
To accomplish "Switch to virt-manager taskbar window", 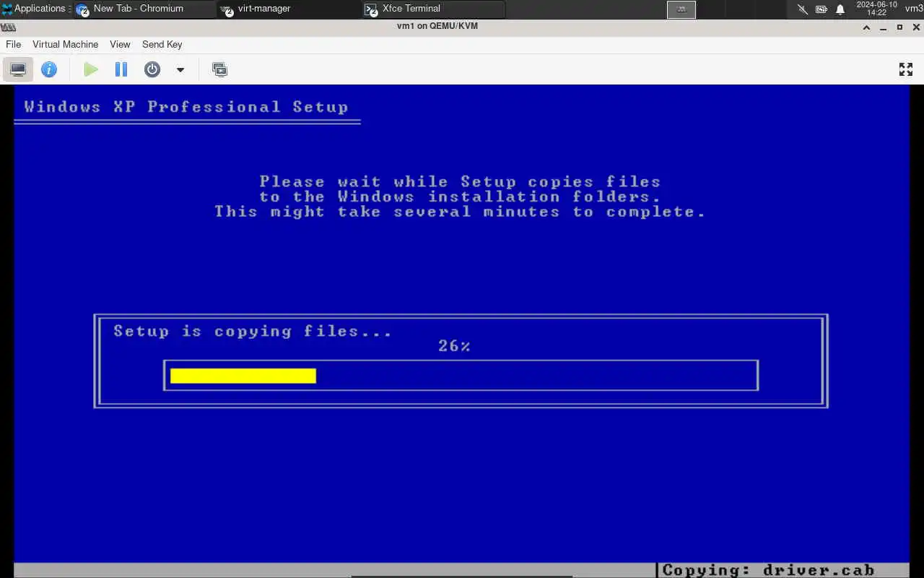I will pos(289,9).
